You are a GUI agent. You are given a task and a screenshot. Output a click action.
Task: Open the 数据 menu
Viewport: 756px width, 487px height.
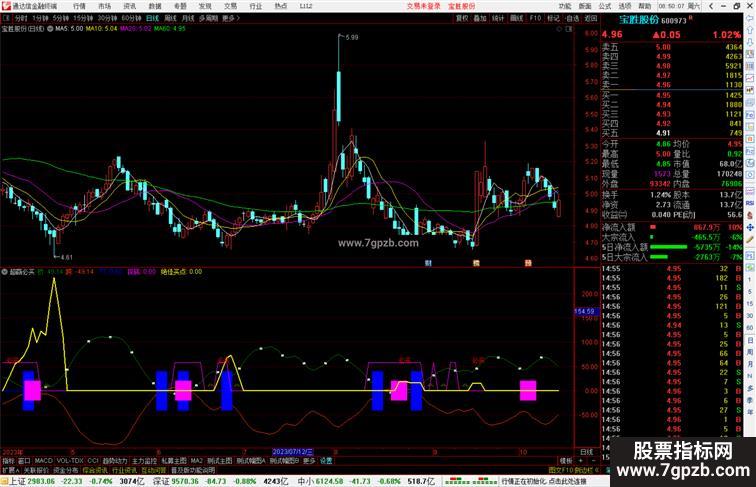coord(155,6)
